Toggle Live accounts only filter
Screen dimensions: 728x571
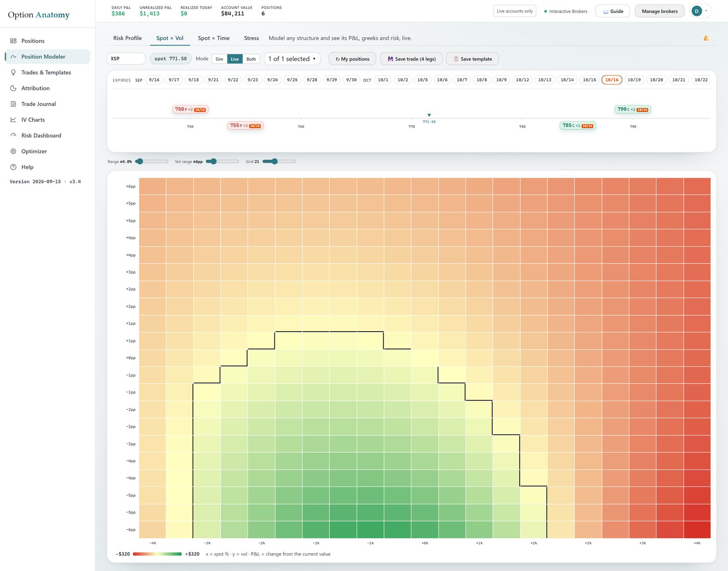[x=515, y=11]
